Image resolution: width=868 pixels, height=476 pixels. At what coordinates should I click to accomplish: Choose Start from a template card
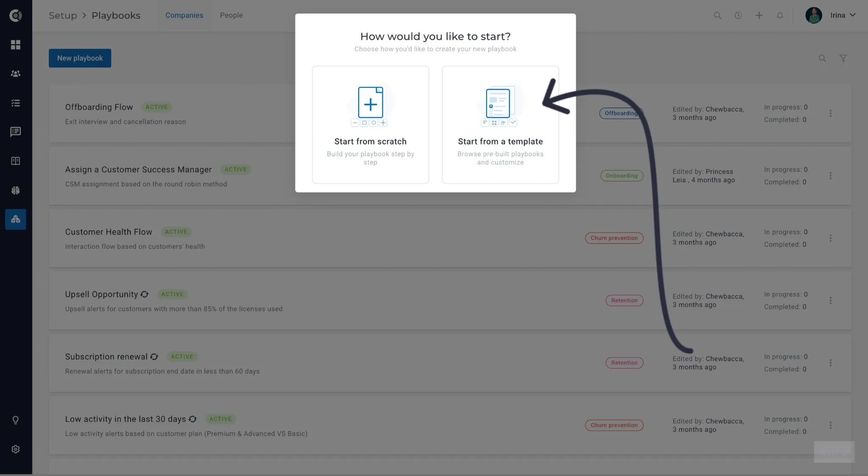(500, 125)
